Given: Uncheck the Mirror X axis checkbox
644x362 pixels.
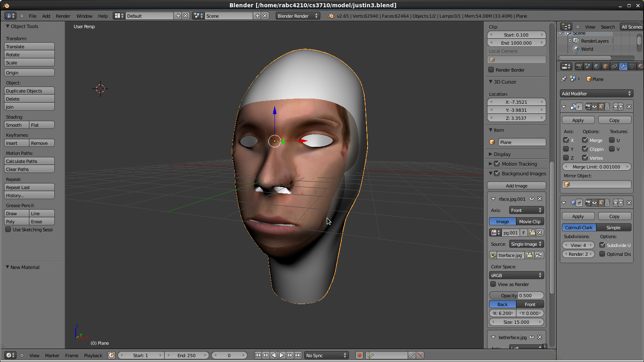Looking at the screenshot, I should pos(566,140).
